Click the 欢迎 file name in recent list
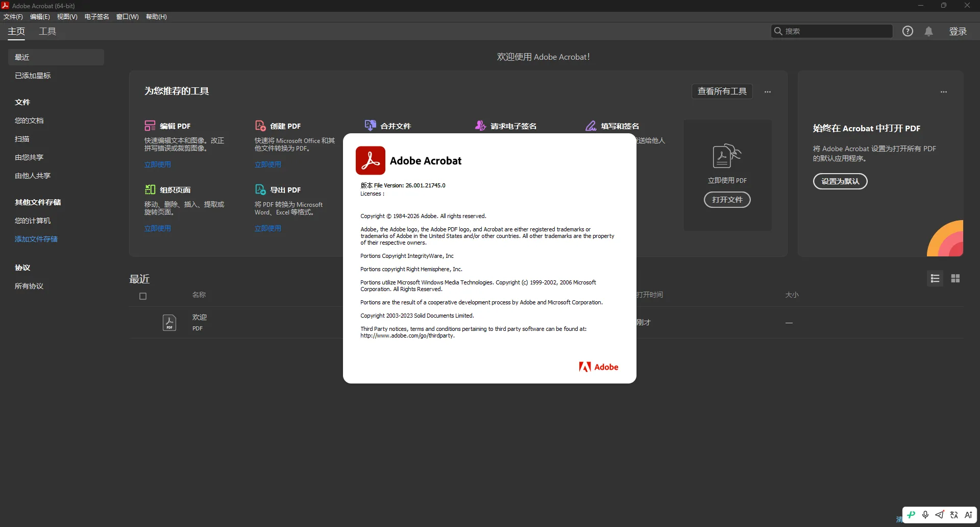The width and height of the screenshot is (980, 527). [200, 317]
